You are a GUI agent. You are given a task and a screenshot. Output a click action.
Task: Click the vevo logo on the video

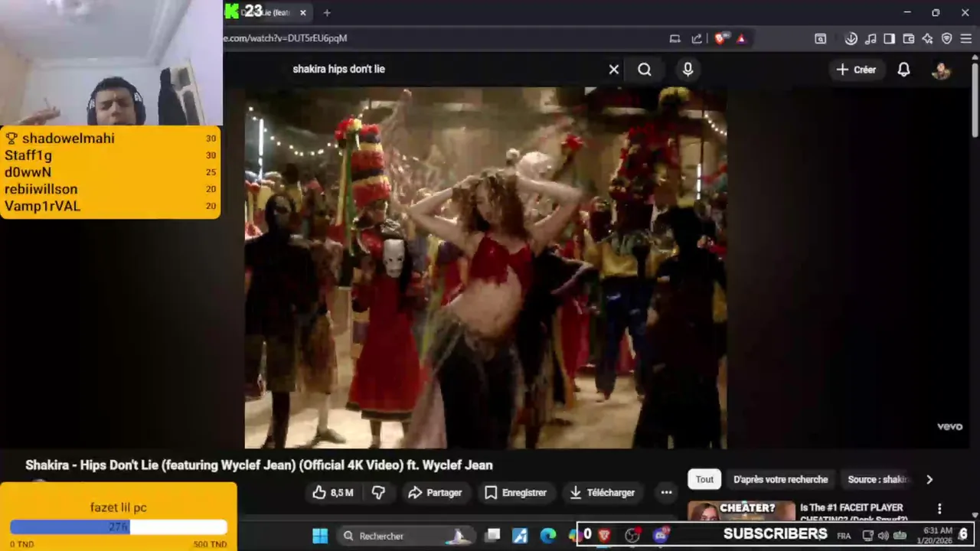(x=949, y=427)
